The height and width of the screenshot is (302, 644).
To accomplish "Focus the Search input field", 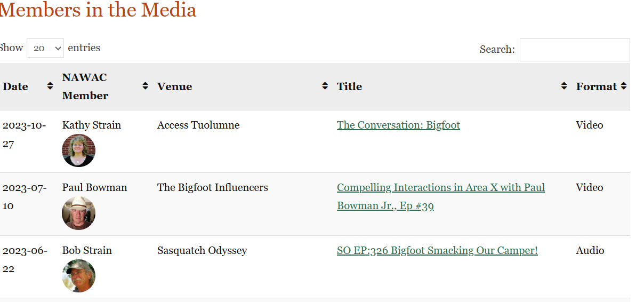I will pos(574,50).
